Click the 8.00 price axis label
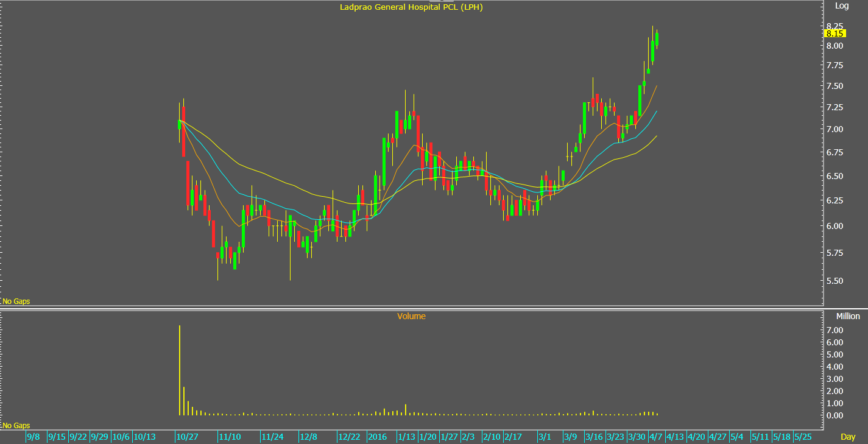This screenshot has height=444, width=868. tap(834, 46)
